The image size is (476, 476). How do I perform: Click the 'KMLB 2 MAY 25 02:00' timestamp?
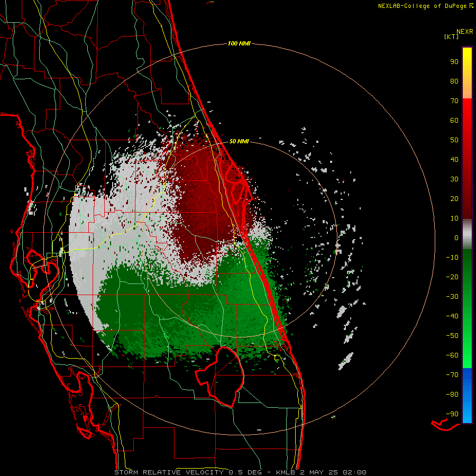pyautogui.click(x=321, y=472)
